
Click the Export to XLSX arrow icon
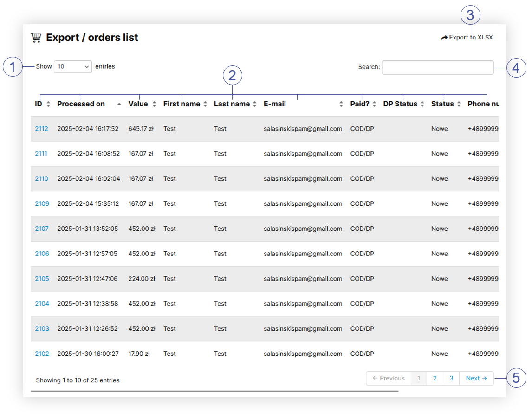(x=444, y=38)
